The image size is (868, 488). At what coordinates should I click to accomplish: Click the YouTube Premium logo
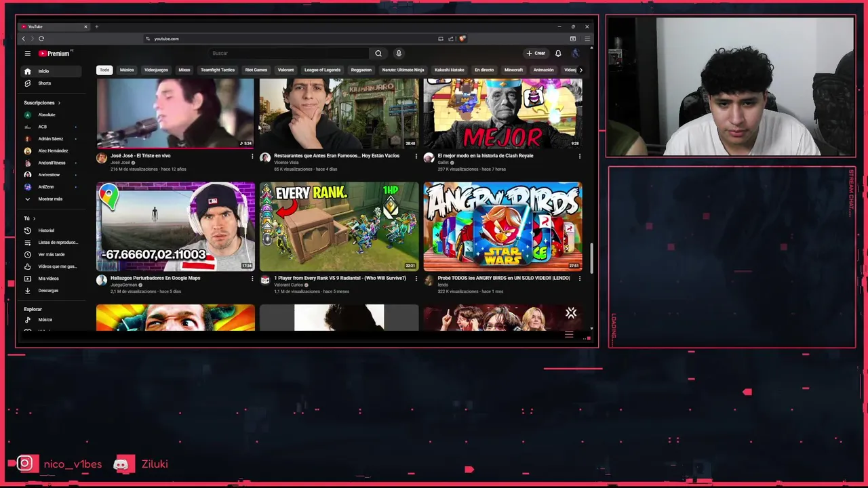(x=56, y=53)
